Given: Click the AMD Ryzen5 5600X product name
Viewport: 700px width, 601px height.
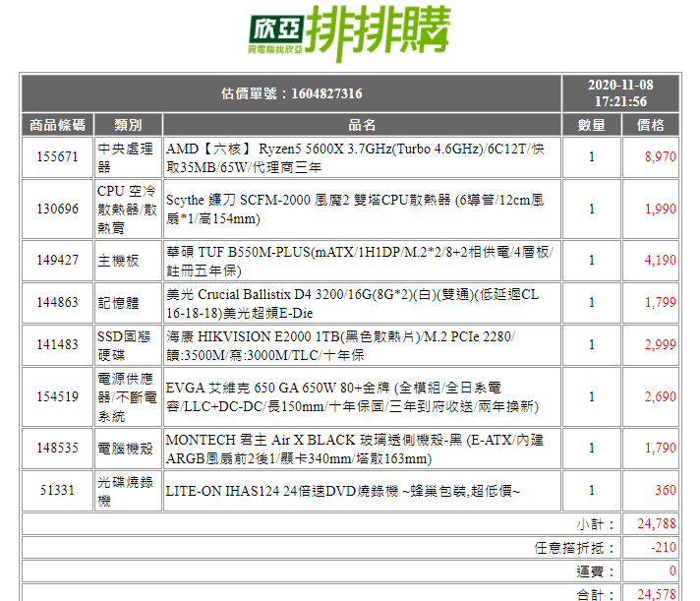Looking at the screenshot, I should (355, 157).
